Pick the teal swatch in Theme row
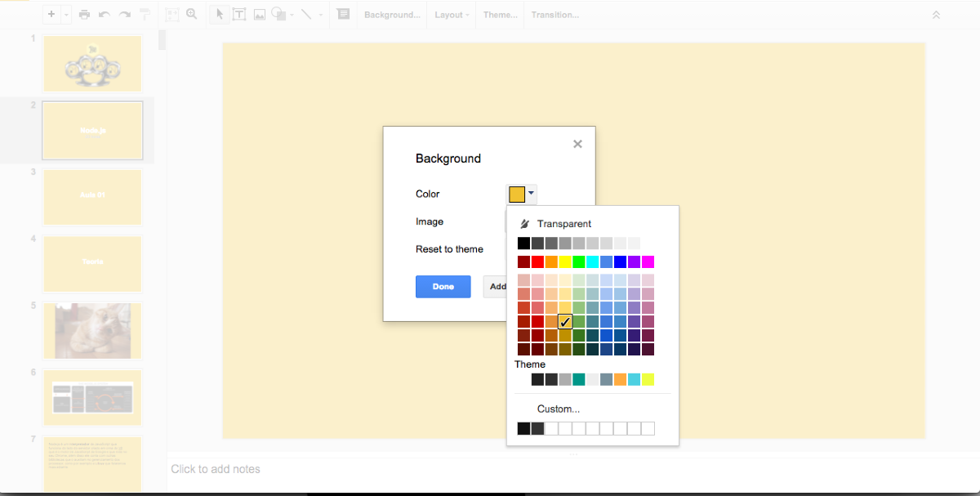Viewport: 980px width, 496px height. (x=579, y=380)
